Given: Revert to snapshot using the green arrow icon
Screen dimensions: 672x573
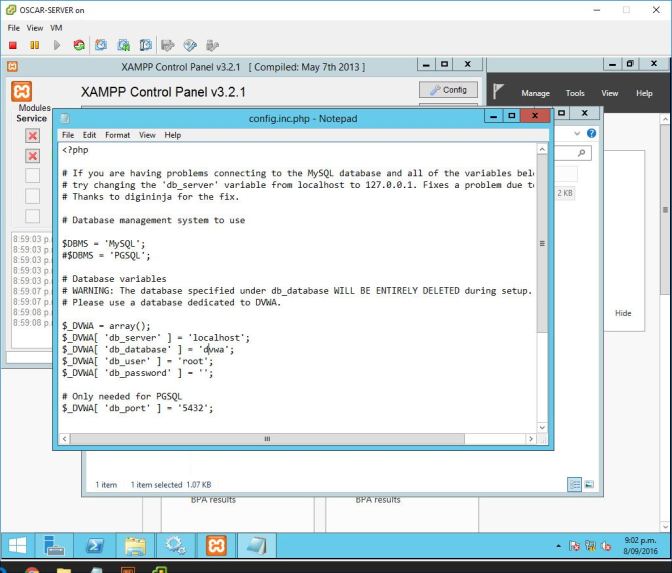Looking at the screenshot, I should point(124,45).
